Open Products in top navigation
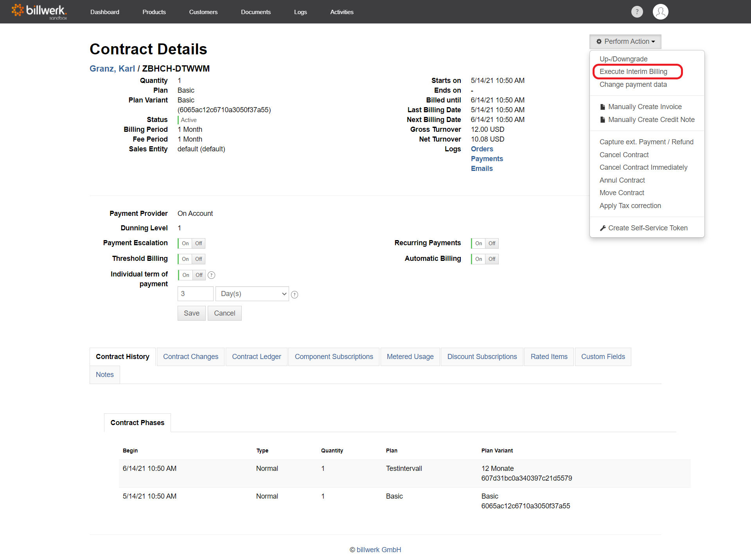Viewport: 751px width, 560px height. 154,12
